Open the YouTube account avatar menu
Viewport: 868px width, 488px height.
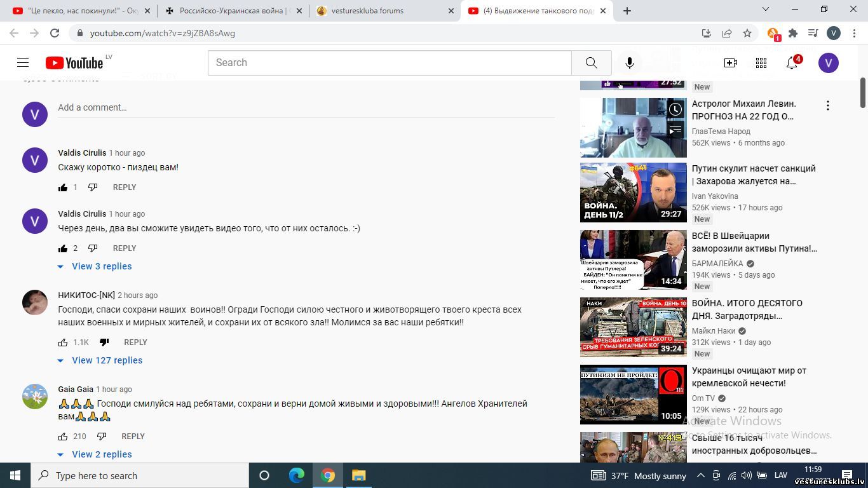pyautogui.click(x=828, y=63)
